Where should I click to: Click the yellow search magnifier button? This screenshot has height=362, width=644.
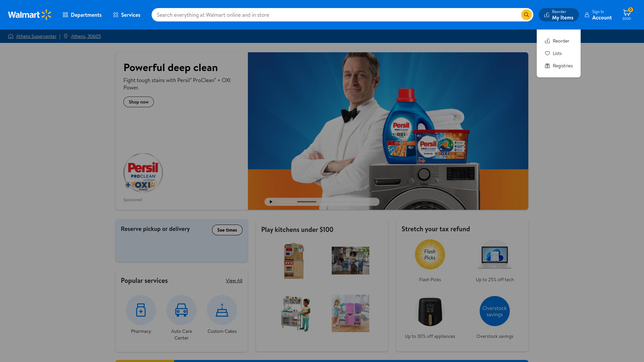coord(526,15)
